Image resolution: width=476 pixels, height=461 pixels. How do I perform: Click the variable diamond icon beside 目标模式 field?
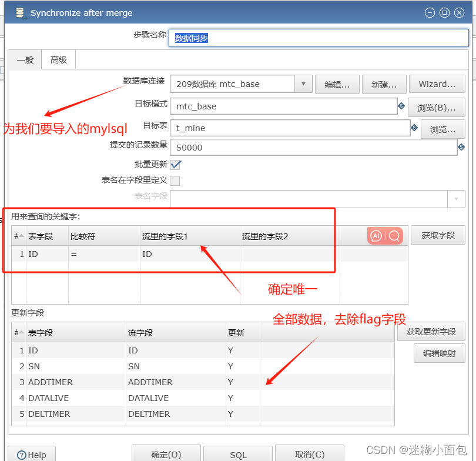[x=401, y=106]
